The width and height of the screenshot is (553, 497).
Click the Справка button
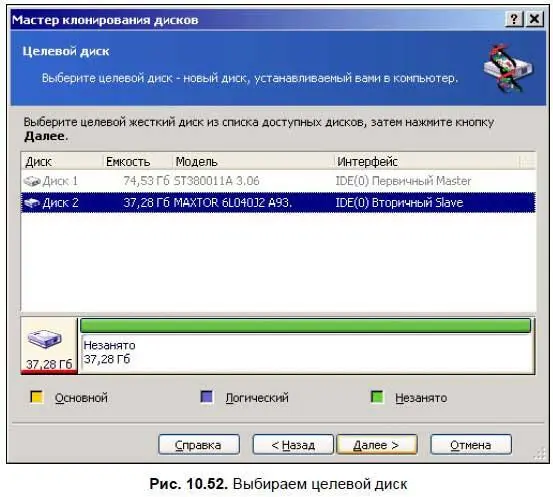[x=199, y=445]
